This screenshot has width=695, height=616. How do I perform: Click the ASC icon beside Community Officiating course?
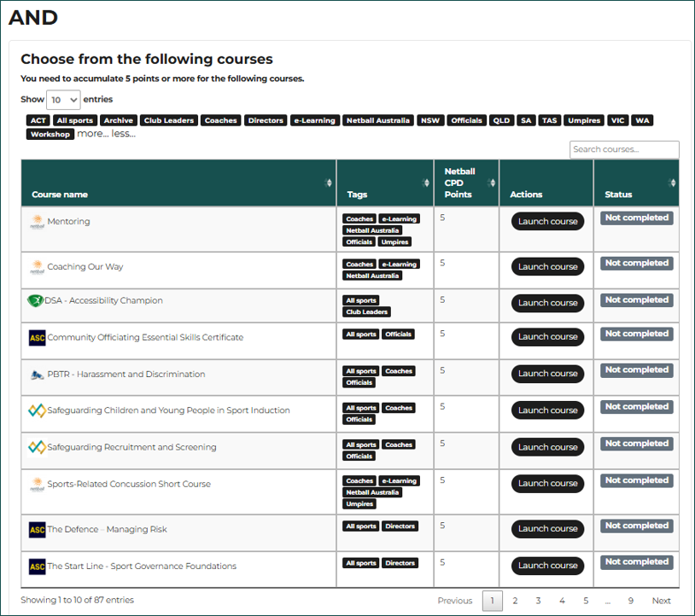coord(38,338)
